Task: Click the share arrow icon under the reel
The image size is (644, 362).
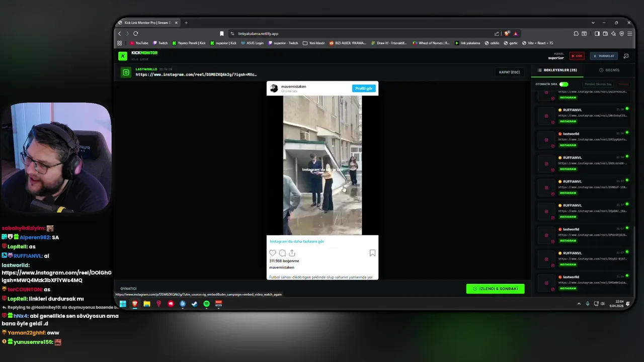Action: [x=292, y=253]
